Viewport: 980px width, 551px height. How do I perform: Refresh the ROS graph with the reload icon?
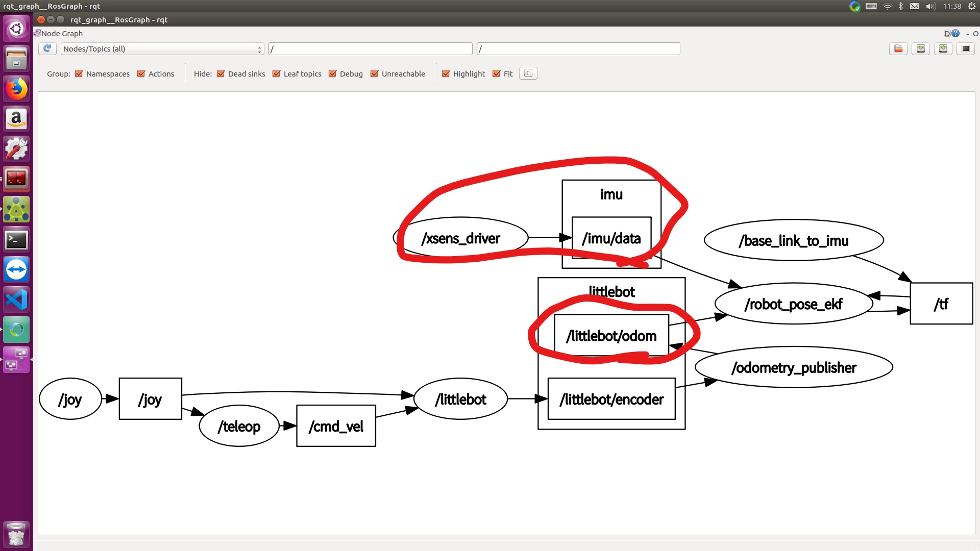(x=47, y=48)
